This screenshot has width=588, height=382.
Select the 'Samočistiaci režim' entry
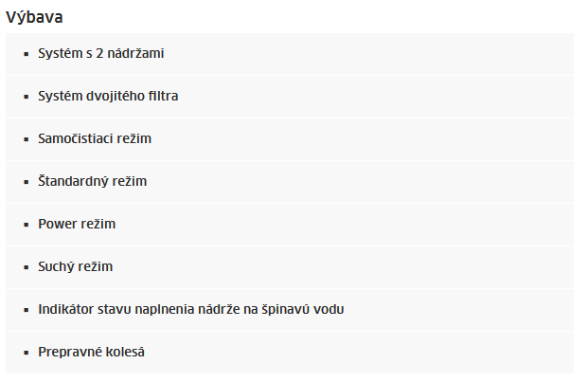(290, 139)
